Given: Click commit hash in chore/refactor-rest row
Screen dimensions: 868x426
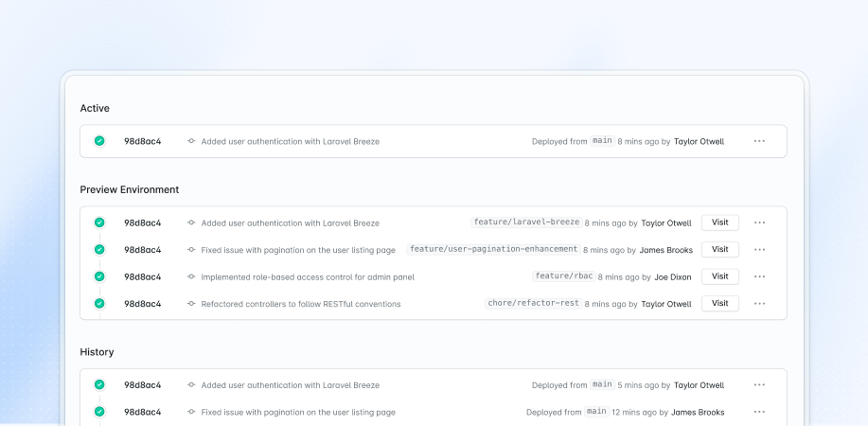Looking at the screenshot, I should 142,304.
